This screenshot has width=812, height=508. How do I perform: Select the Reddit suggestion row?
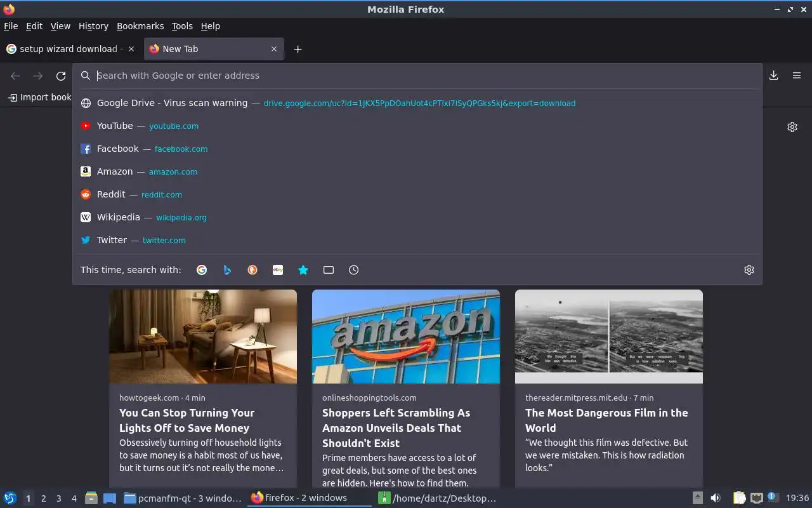(x=417, y=194)
